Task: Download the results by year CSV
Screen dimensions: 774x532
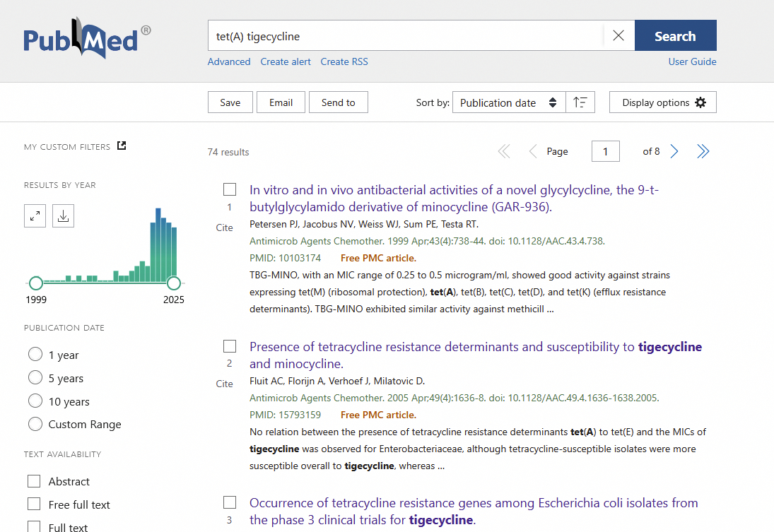Action: point(63,215)
